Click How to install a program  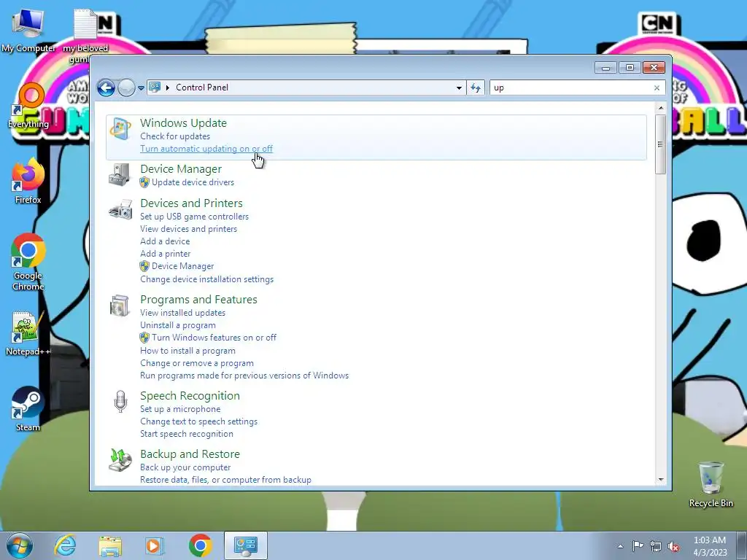click(187, 351)
